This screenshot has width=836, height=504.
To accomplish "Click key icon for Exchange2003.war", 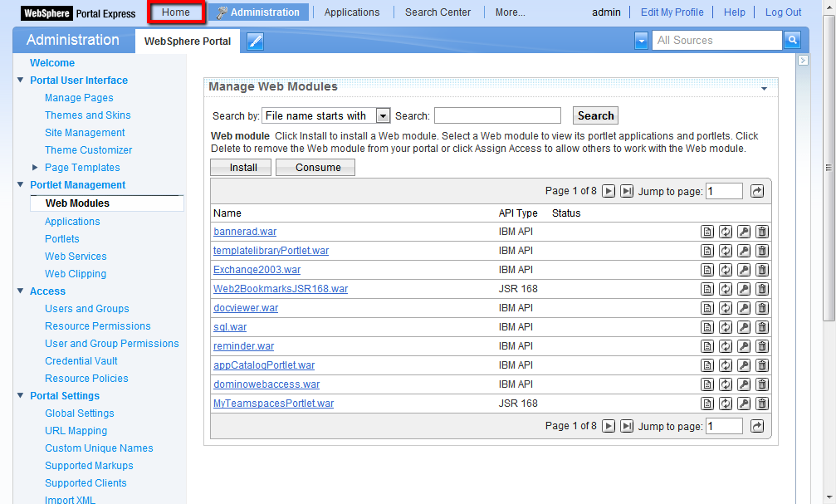I will 744,270.
